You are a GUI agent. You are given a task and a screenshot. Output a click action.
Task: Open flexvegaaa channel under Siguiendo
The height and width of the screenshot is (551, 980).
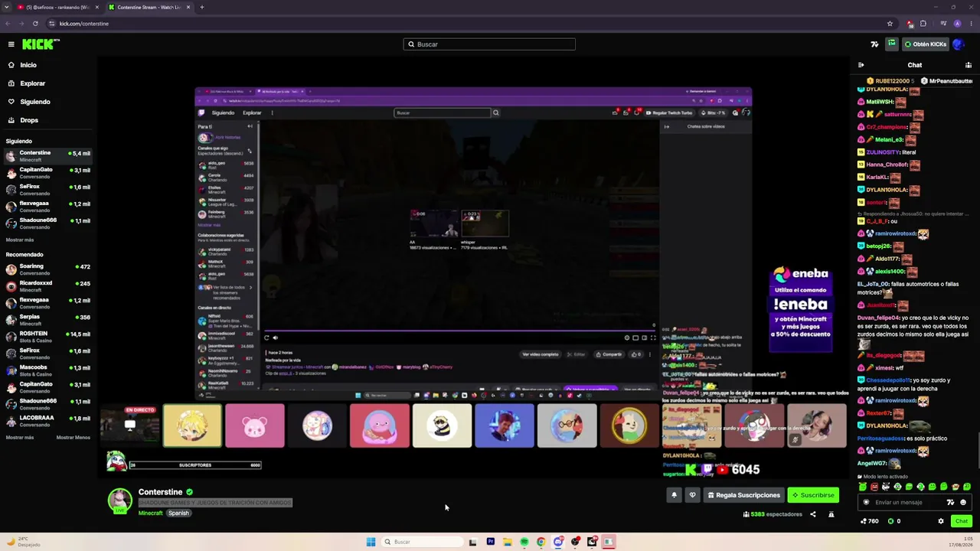pos(47,207)
